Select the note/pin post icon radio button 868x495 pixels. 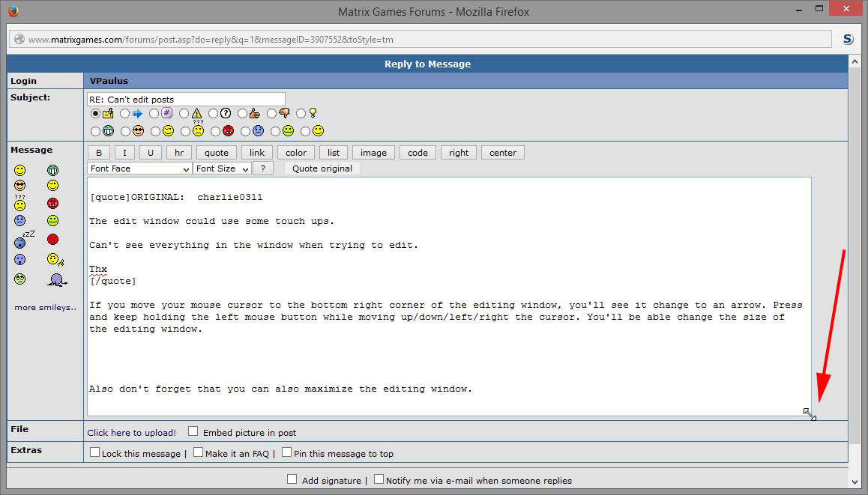(95, 113)
